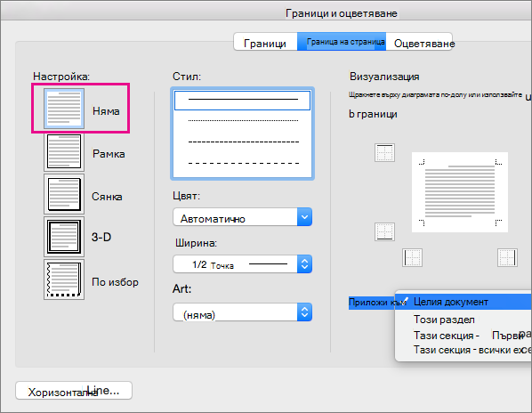Choose Този раздел in apply-to menu
532x413 pixels.
coord(463,320)
